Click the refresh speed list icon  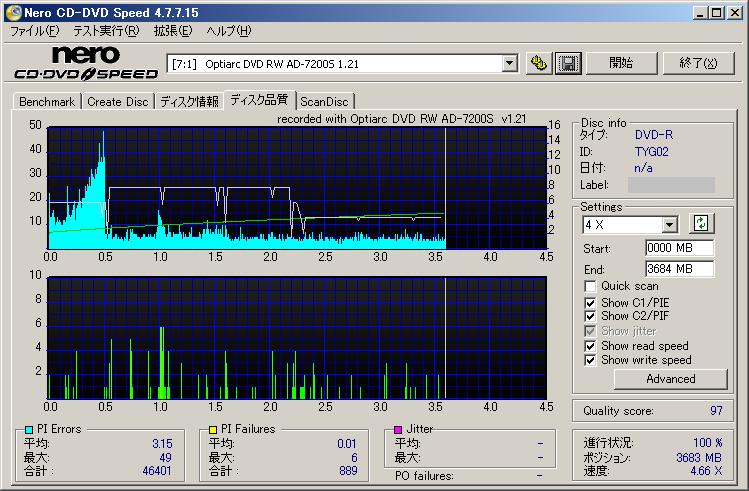click(x=701, y=224)
